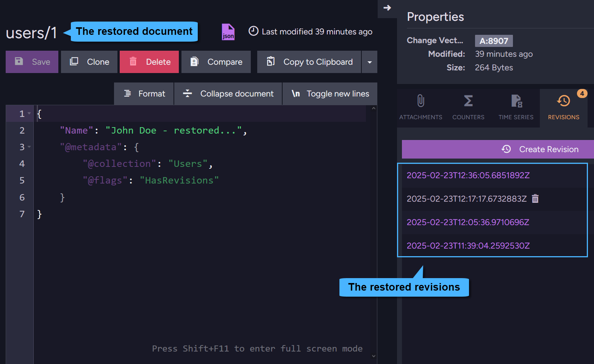Click the Last modified clock icon
Screen dimensions: 594x364
[x=253, y=31]
